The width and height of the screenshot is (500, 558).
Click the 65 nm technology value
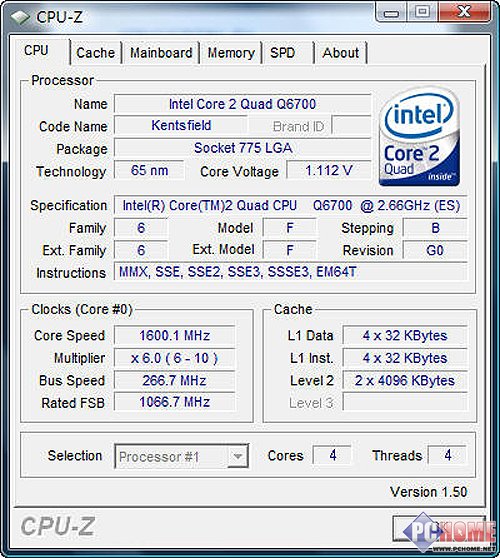149,170
